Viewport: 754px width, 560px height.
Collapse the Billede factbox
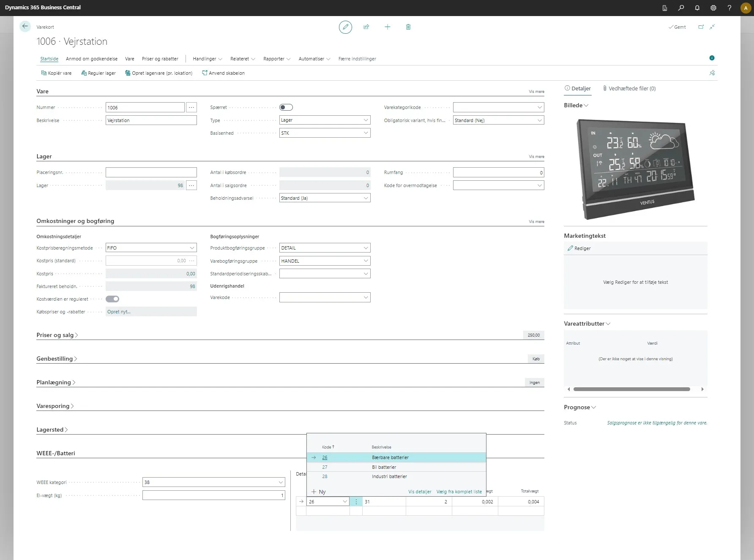[x=576, y=105]
